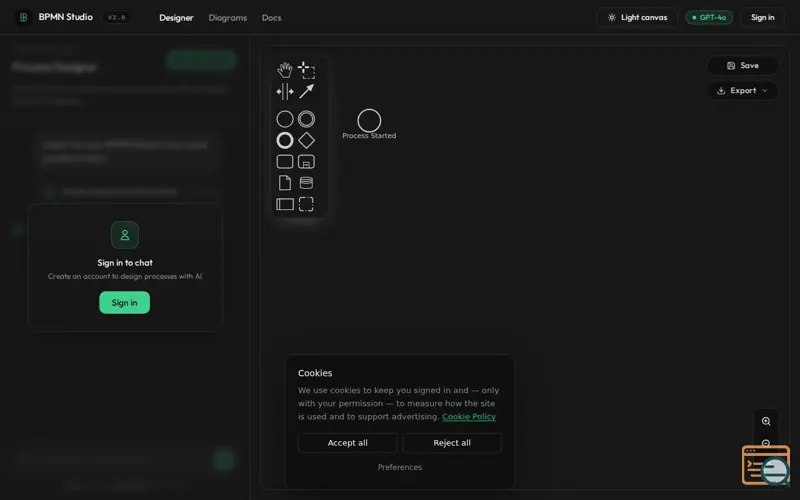Activate the global connect arrow tool
The width and height of the screenshot is (800, 500).
click(x=306, y=91)
